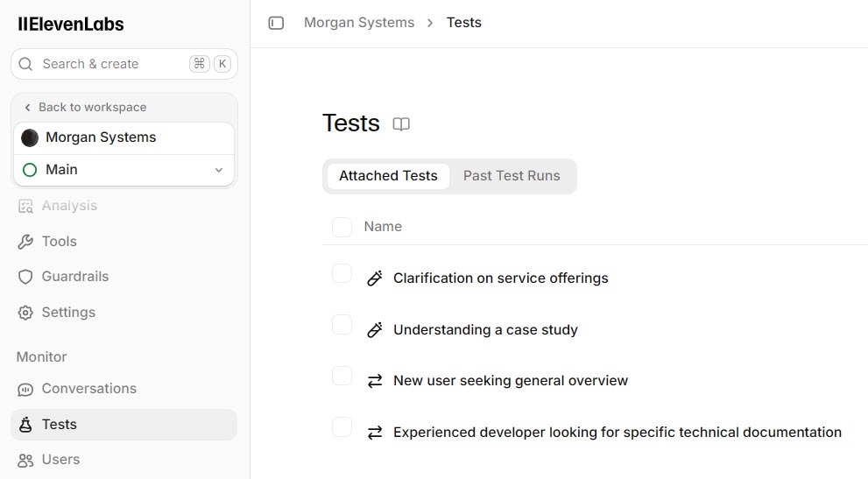The image size is (868, 479).
Task: Open Settings in the sidebar
Action: point(124,313)
